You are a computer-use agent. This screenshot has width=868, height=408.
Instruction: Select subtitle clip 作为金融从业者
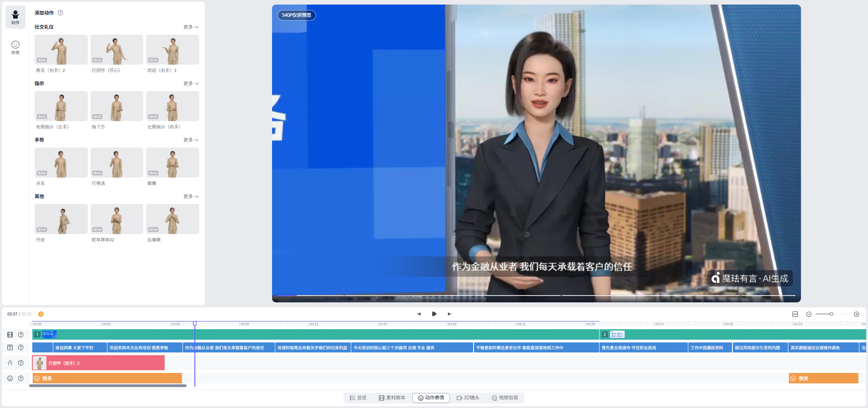[229, 348]
